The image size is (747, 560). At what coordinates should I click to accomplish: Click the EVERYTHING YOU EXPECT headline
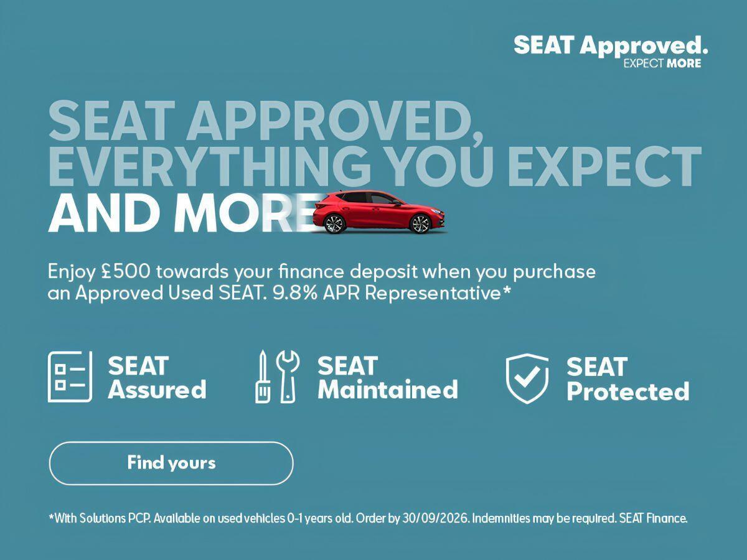coord(375,166)
